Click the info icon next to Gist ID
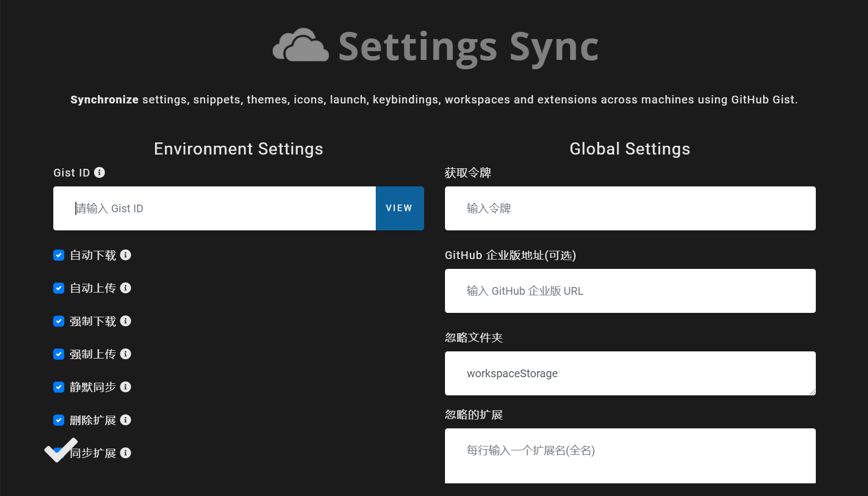868x496 pixels. 99,173
